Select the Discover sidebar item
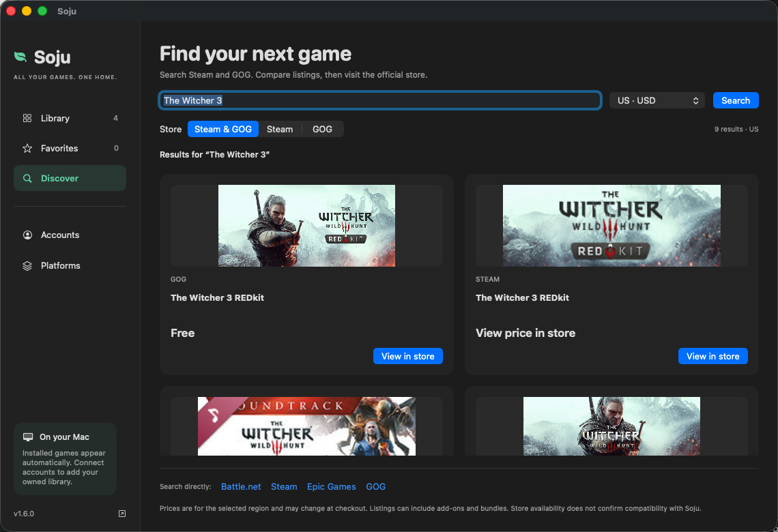Viewport: 778px width, 532px height. 70,178
